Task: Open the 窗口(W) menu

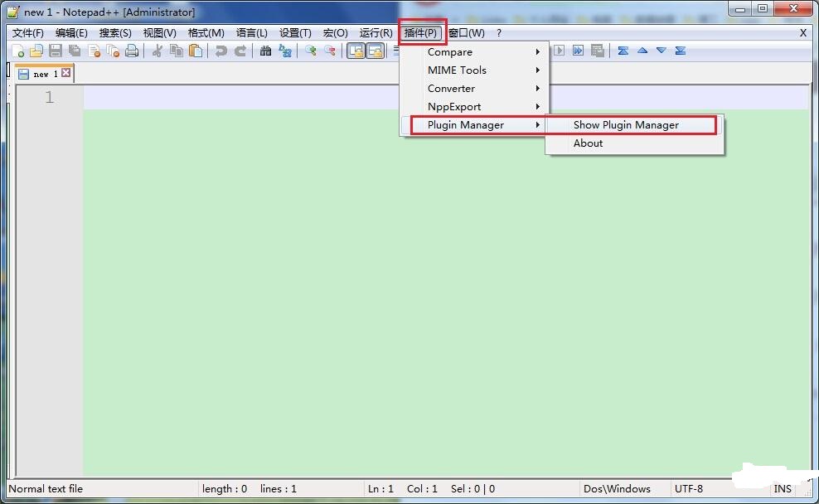Action: click(x=467, y=33)
